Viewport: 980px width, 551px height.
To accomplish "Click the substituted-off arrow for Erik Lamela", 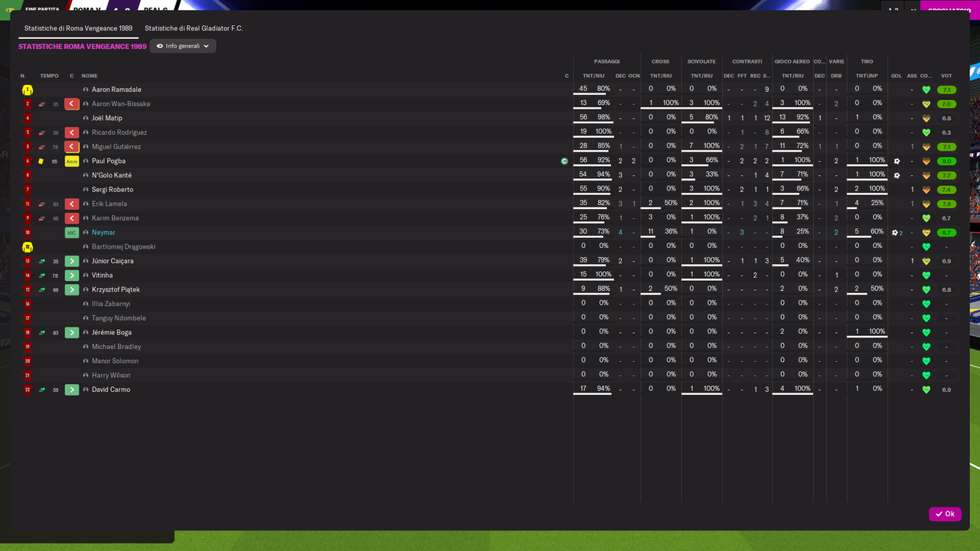I will point(72,204).
